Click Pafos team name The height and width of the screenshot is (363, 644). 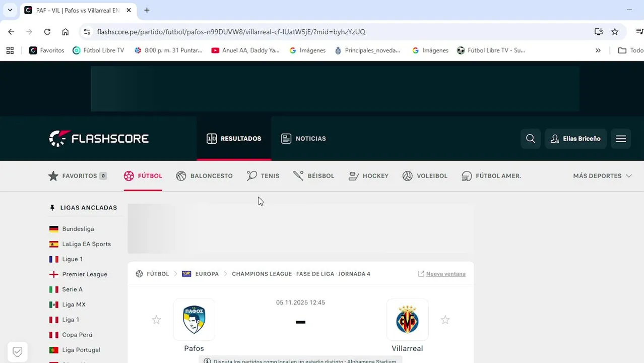194,348
